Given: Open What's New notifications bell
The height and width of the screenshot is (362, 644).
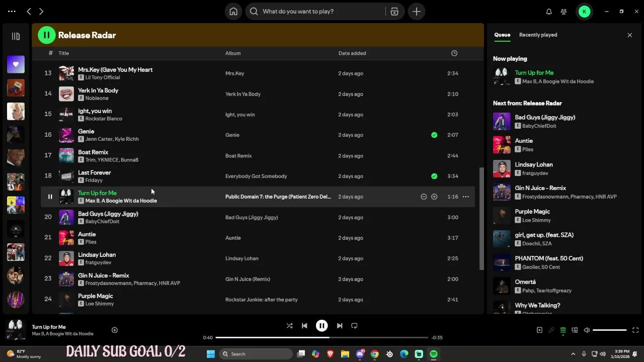Looking at the screenshot, I should (x=549, y=12).
